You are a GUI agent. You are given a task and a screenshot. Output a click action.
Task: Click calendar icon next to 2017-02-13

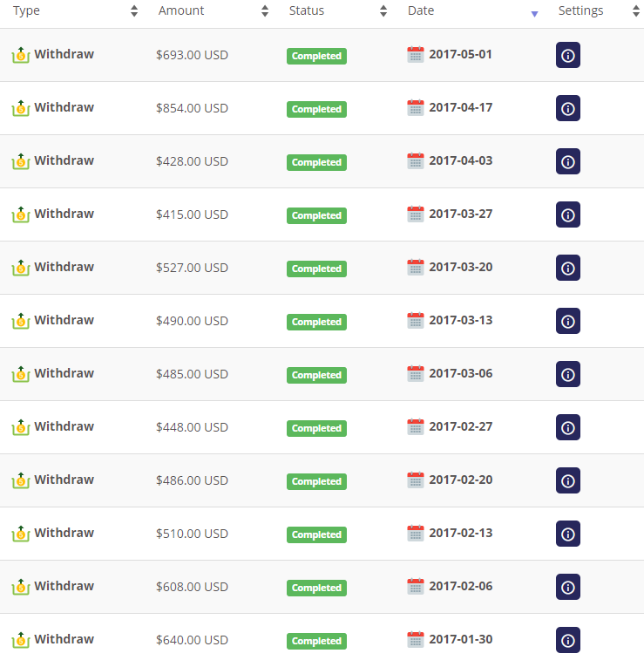coord(416,533)
